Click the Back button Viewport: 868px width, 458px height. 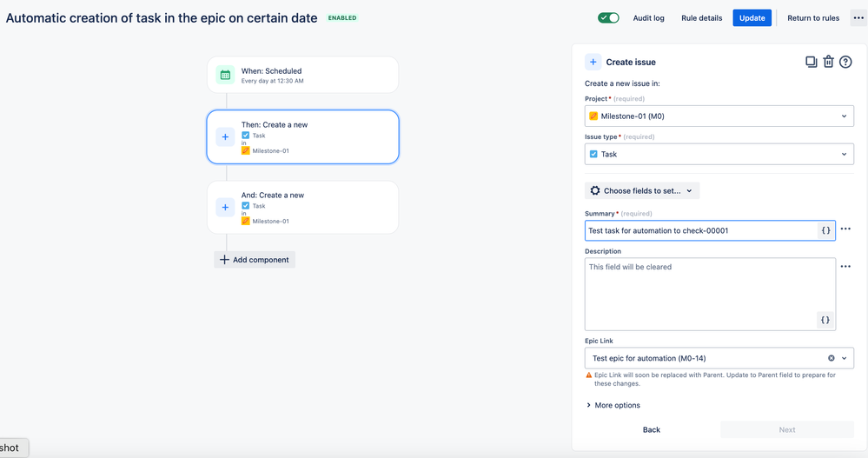651,430
